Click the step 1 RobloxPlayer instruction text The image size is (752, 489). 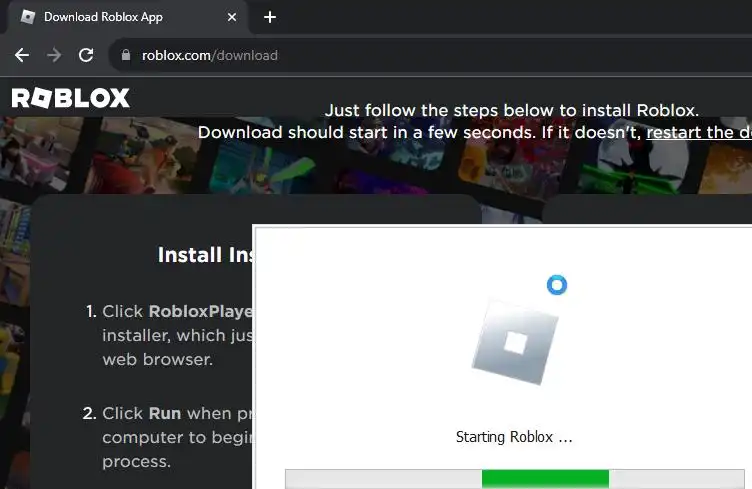coord(177,335)
